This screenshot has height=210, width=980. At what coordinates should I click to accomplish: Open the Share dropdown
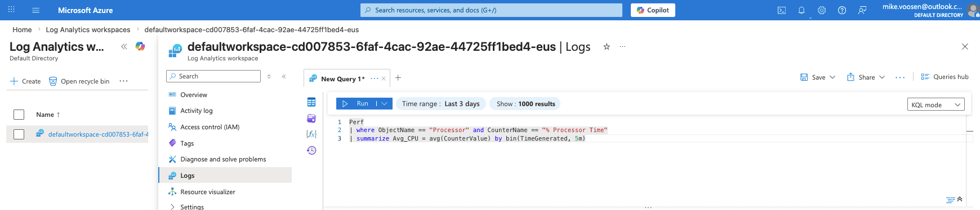pyautogui.click(x=882, y=77)
